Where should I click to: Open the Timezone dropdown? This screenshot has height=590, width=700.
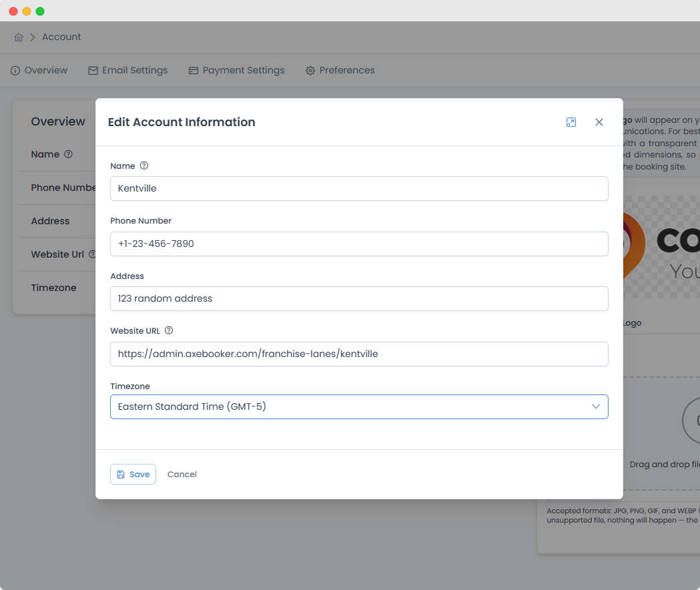[359, 406]
